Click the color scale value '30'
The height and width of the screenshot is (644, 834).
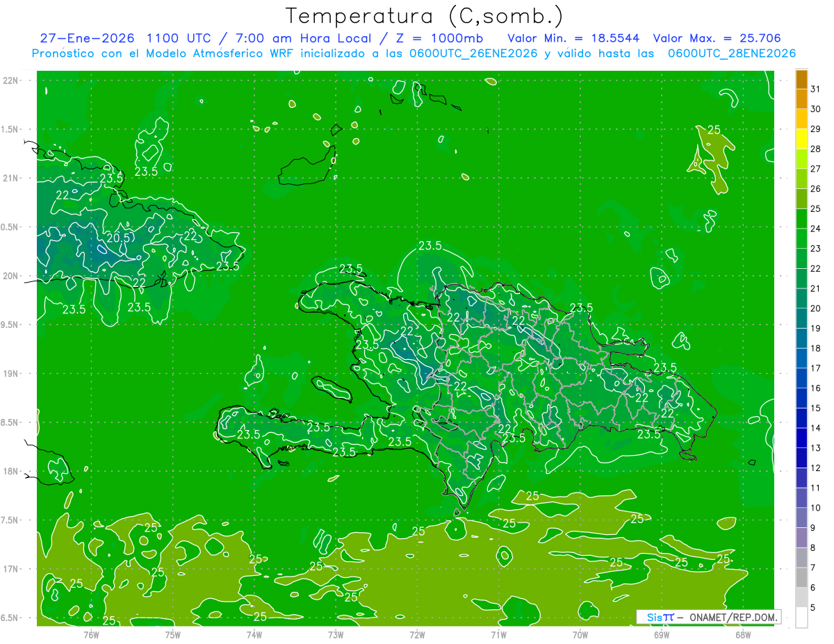pyautogui.click(x=815, y=109)
